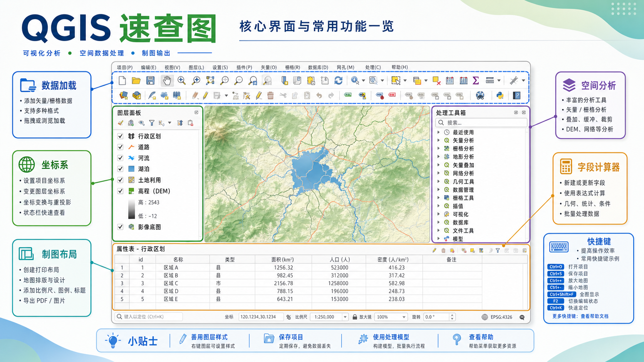This screenshot has height=362, width=644.
Task: Click the Python console icon
Action: click(x=500, y=95)
